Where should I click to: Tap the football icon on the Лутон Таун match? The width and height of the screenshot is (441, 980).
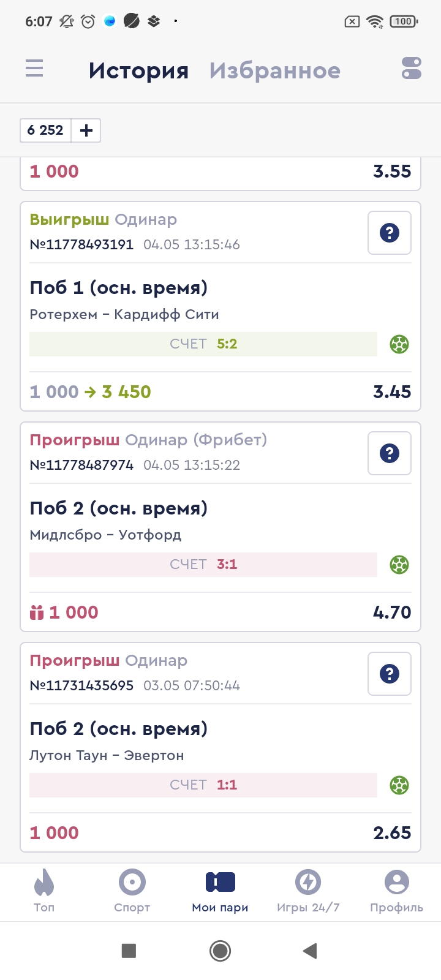pyautogui.click(x=399, y=785)
